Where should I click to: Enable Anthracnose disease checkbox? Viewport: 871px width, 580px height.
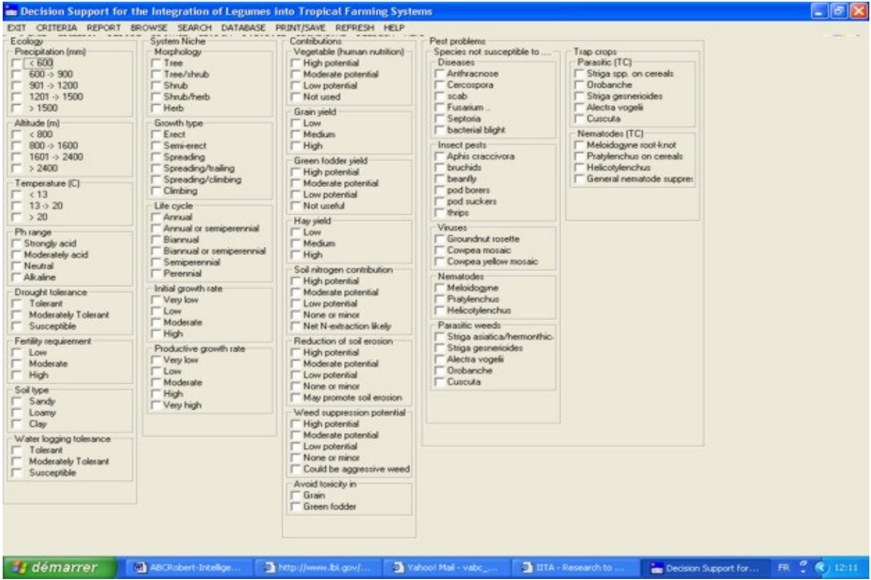[x=439, y=74]
